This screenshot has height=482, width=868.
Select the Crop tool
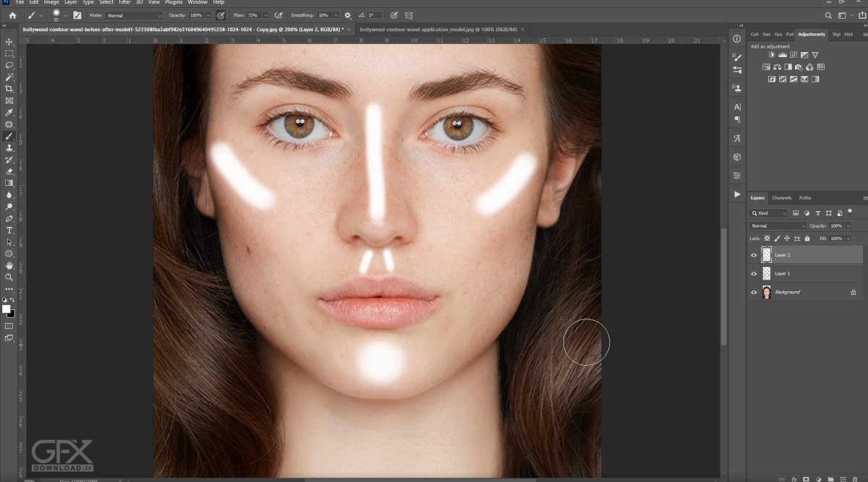coord(9,88)
